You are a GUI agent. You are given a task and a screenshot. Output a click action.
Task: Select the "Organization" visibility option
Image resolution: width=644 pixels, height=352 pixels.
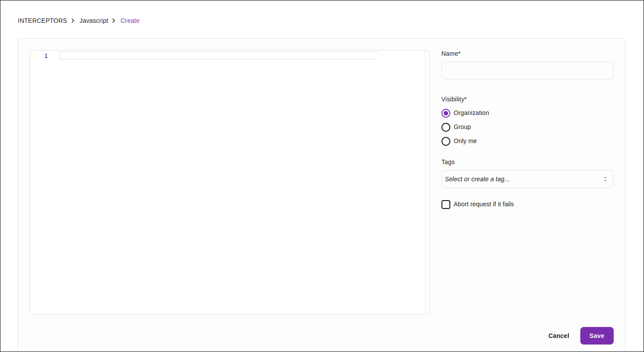coord(446,113)
